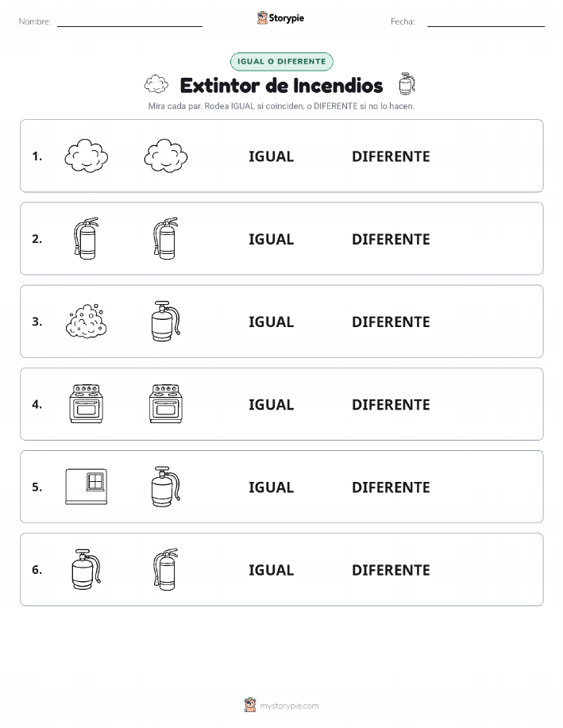563x728 pixels.
Task: Click the right stove icon in row 4
Action: pos(166,404)
